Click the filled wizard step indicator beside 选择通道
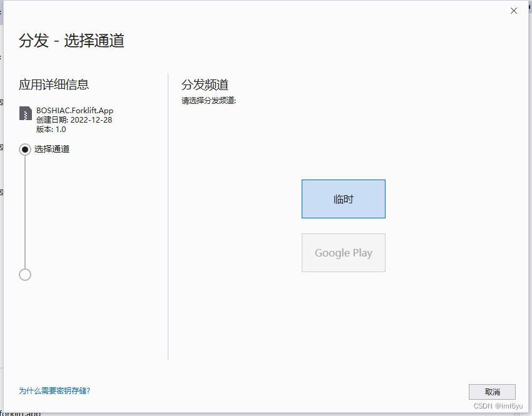Screen dimensions: 532x416 click(x=24, y=149)
